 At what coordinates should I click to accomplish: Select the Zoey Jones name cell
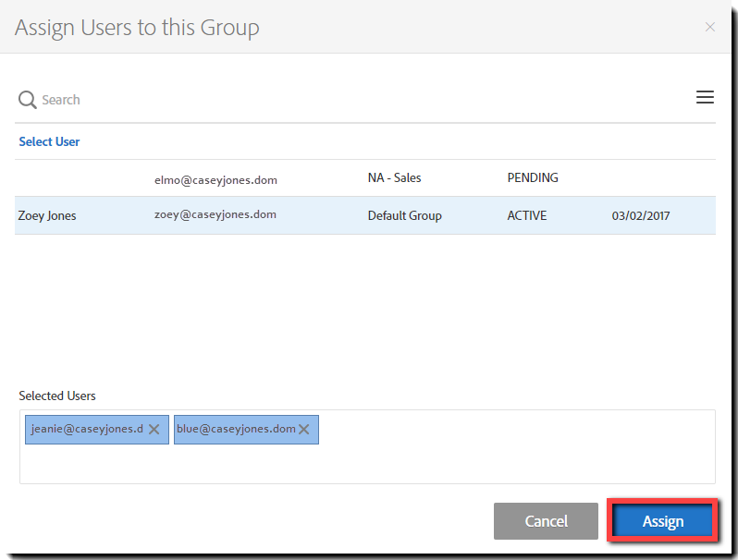click(x=47, y=215)
